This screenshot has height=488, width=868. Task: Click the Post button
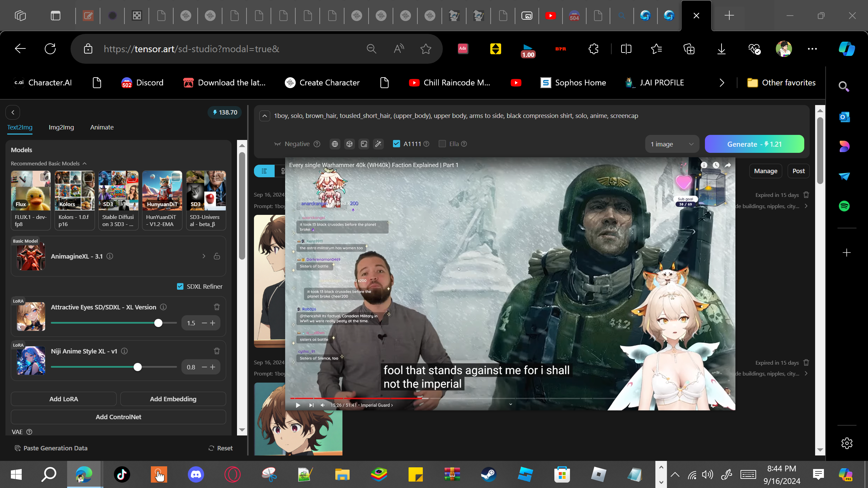[798, 171]
